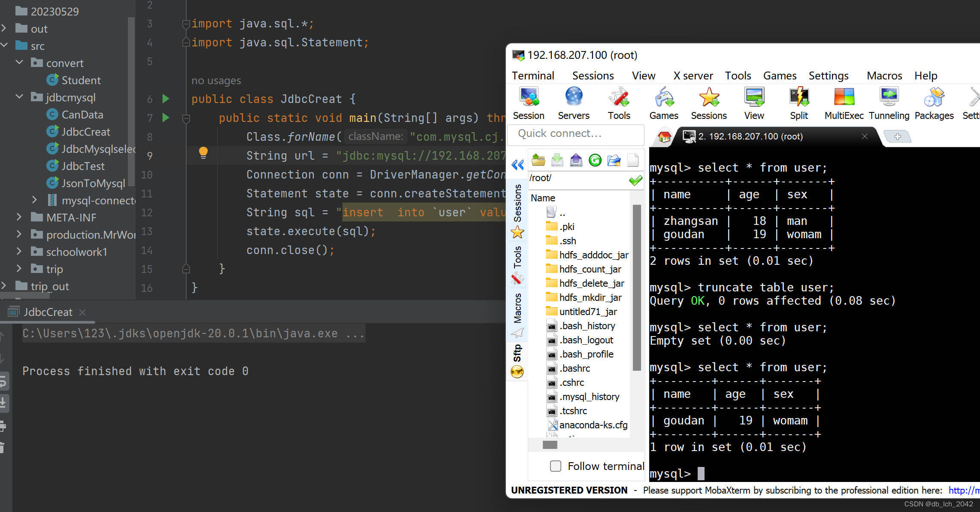Expand the META-INF folder
Image resolution: width=980 pixels, height=512 pixels.
pos(19,217)
